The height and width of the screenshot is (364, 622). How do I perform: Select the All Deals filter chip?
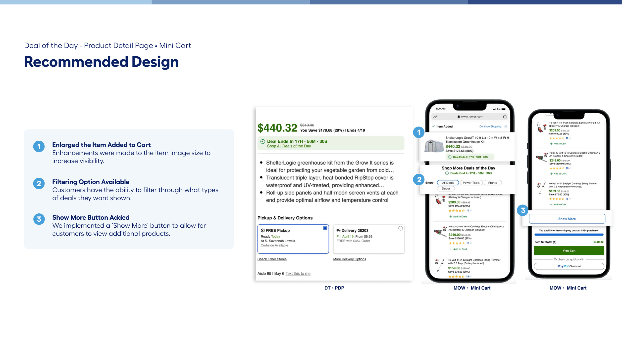click(448, 183)
